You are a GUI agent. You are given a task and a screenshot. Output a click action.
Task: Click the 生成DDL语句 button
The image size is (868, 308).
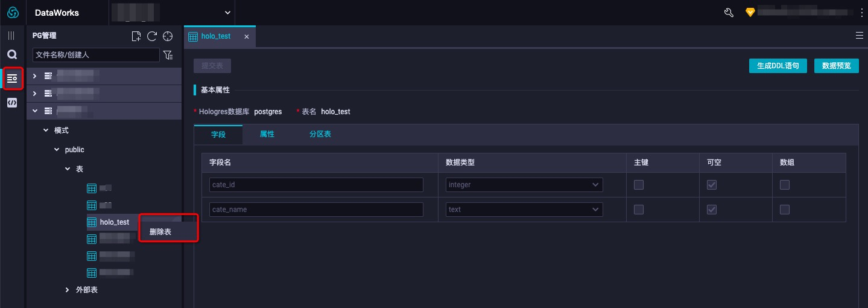coord(778,66)
